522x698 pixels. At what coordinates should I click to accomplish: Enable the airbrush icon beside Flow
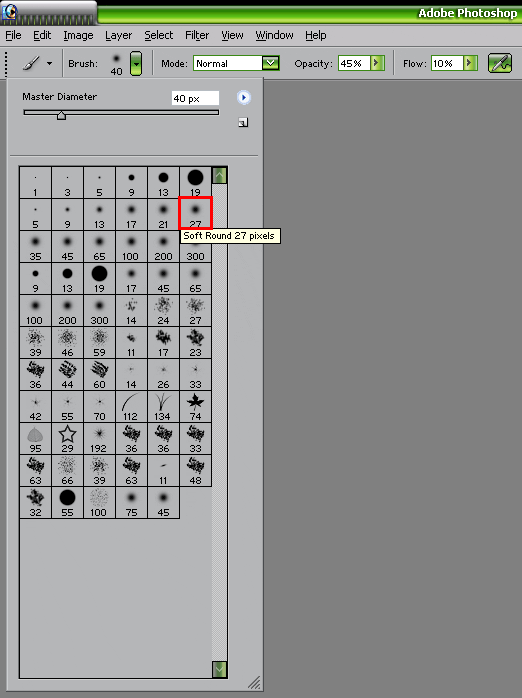[500, 63]
